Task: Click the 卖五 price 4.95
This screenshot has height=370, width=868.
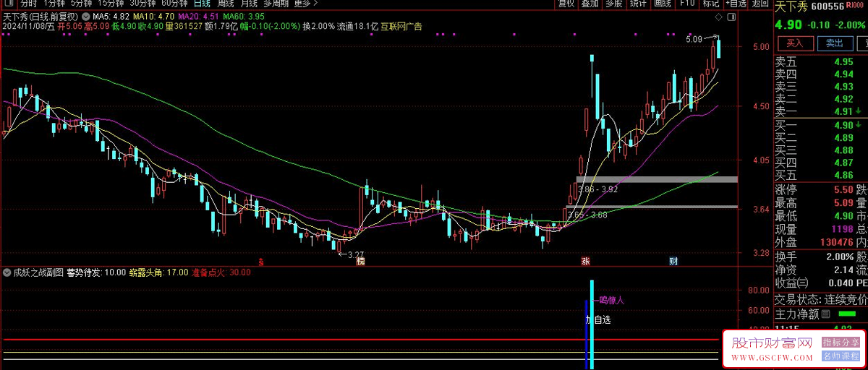Action: 843,62
